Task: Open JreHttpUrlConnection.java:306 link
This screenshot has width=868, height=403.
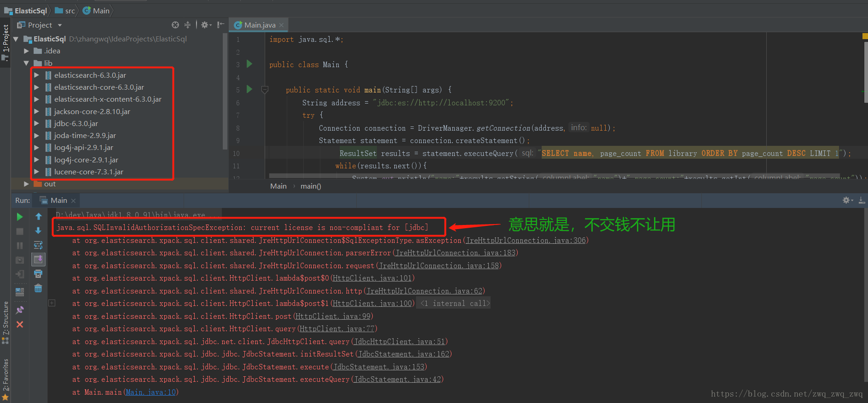Action: (x=526, y=240)
